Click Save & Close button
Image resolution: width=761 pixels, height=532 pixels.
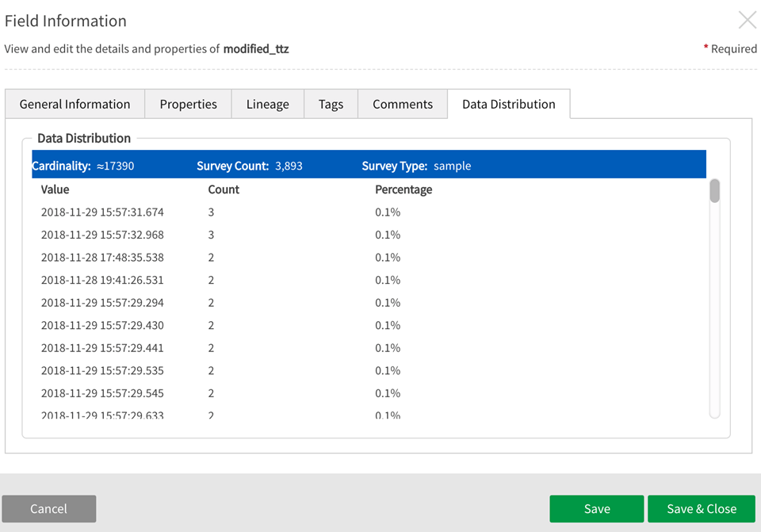click(x=701, y=509)
